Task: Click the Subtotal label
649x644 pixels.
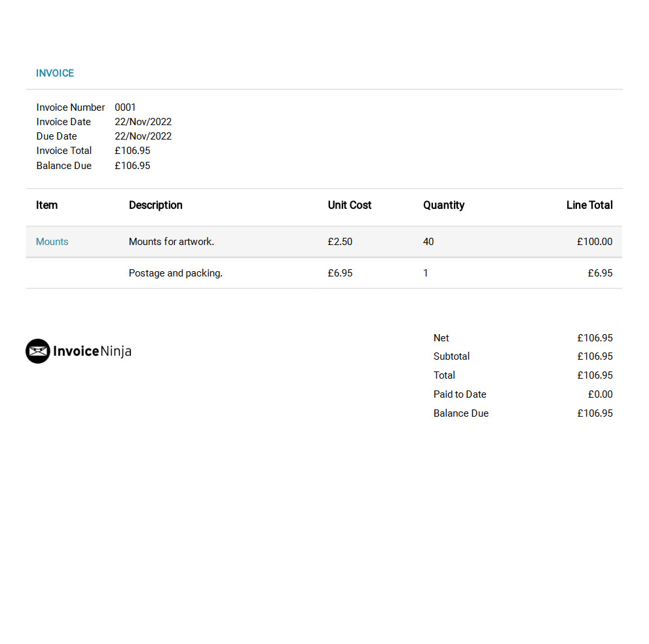Action: point(452,356)
